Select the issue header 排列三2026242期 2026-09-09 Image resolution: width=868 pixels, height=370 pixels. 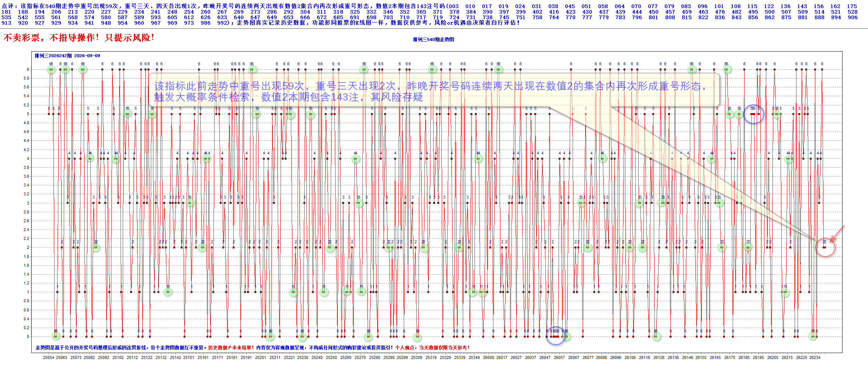(67, 56)
